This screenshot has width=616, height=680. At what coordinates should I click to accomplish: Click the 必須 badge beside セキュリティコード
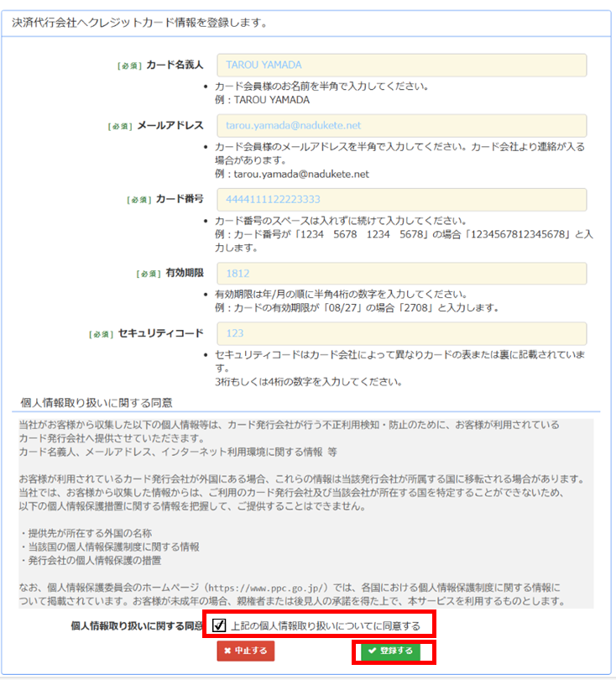pyautogui.click(x=100, y=334)
